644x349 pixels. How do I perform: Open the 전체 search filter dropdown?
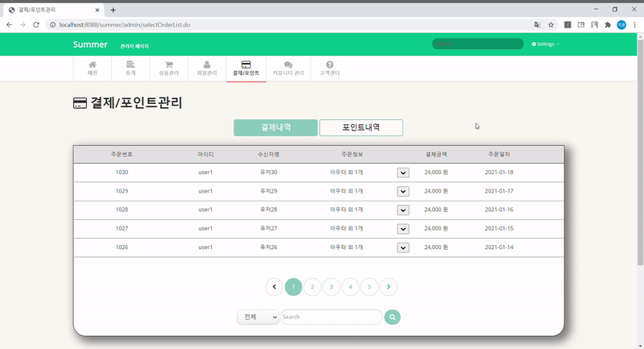(258, 317)
